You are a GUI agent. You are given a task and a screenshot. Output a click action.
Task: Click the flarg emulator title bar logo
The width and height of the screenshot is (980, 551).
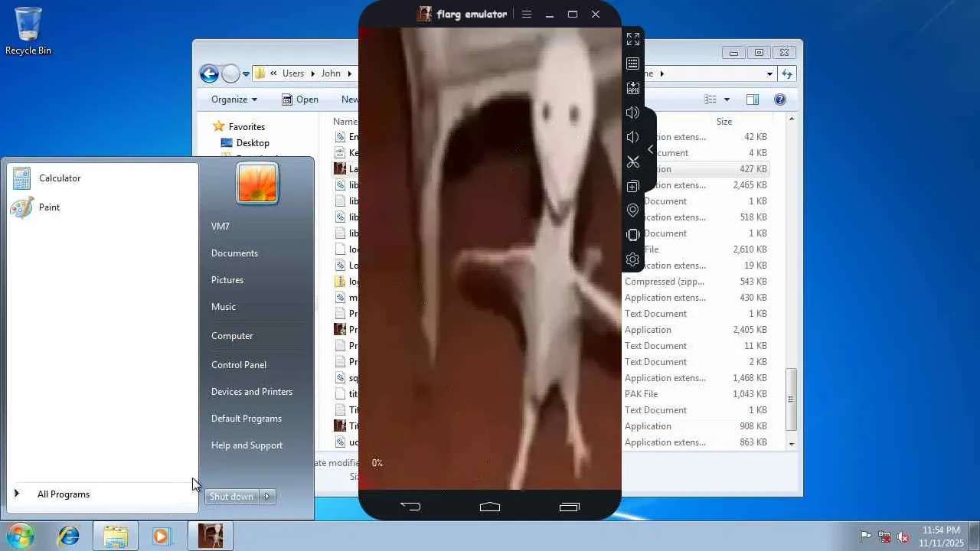424,14
